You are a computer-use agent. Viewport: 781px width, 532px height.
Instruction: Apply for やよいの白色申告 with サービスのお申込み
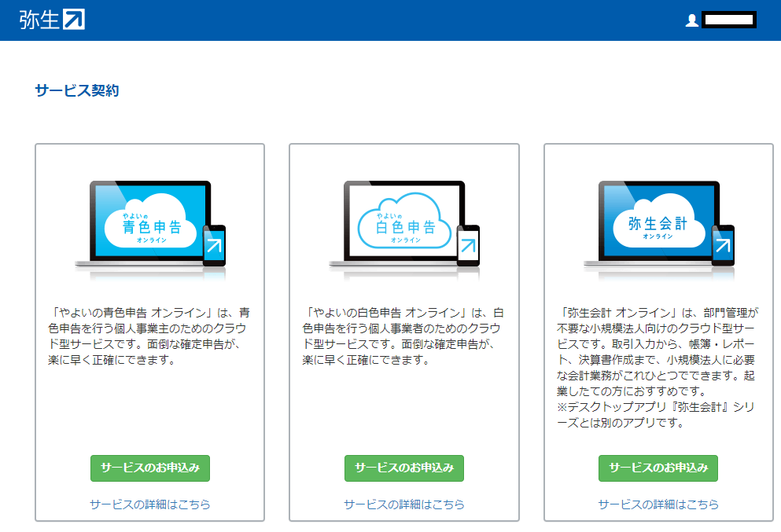click(404, 468)
